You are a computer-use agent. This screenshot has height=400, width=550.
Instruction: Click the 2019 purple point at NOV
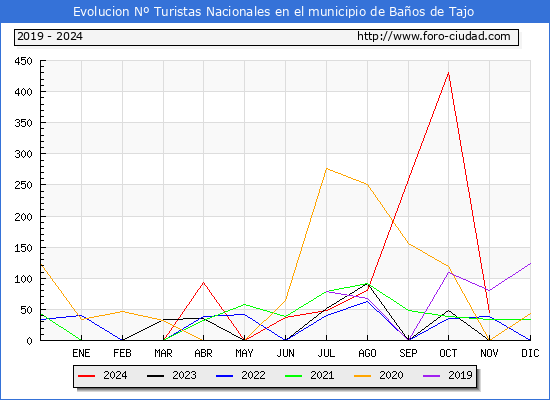pos(489,291)
